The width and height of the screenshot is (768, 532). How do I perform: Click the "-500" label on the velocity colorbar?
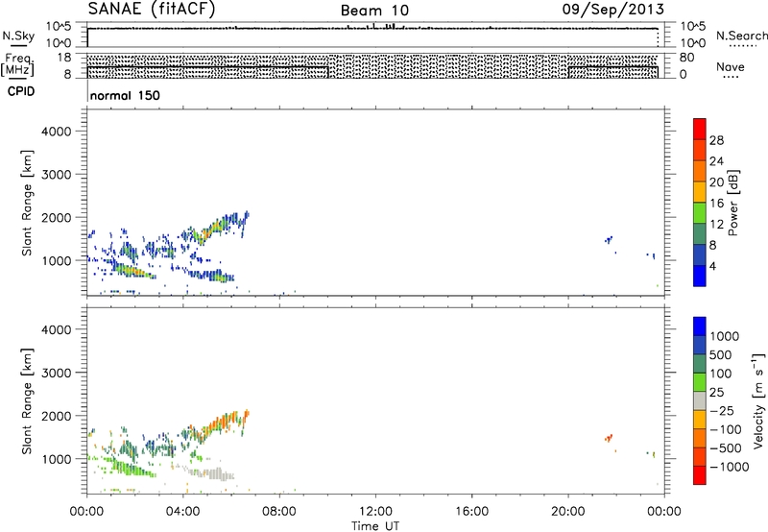[x=726, y=448]
